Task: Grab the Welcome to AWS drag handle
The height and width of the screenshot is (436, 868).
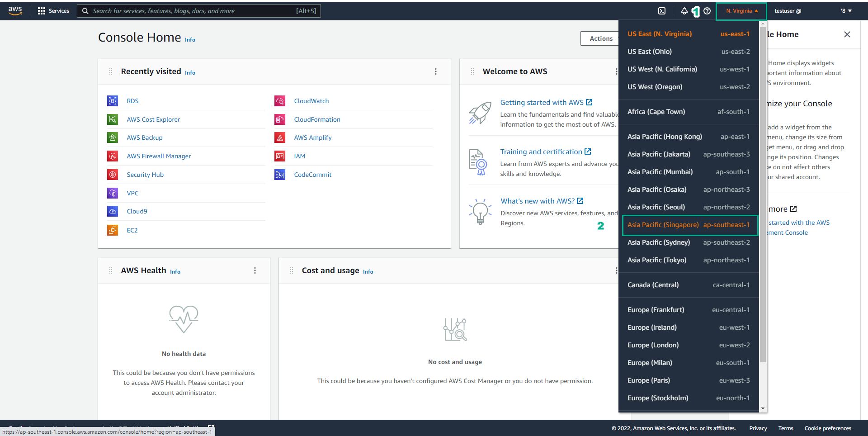Action: pos(472,71)
